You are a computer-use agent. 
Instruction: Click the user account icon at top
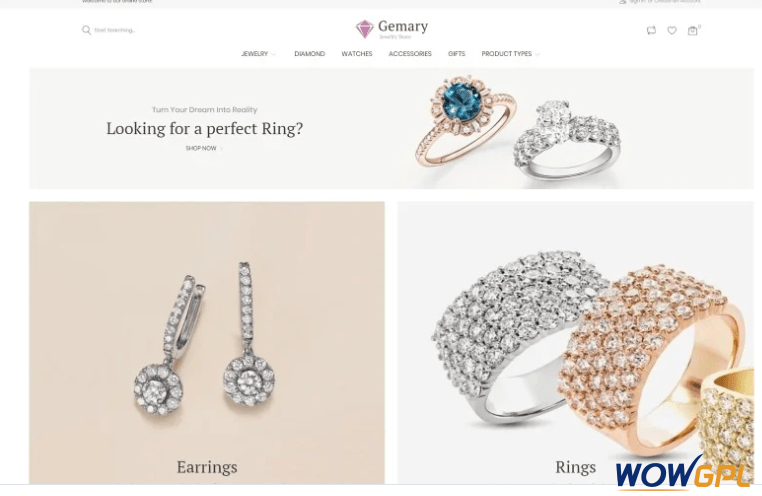point(622,2)
